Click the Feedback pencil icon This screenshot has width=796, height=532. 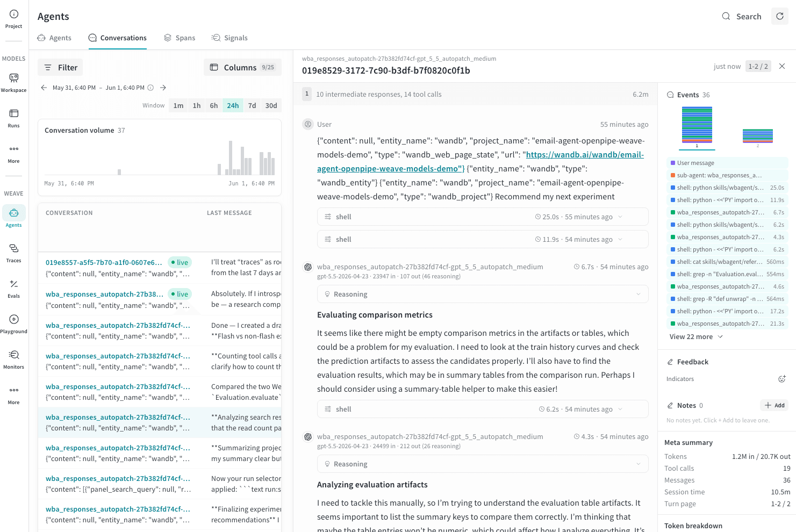coord(670,362)
